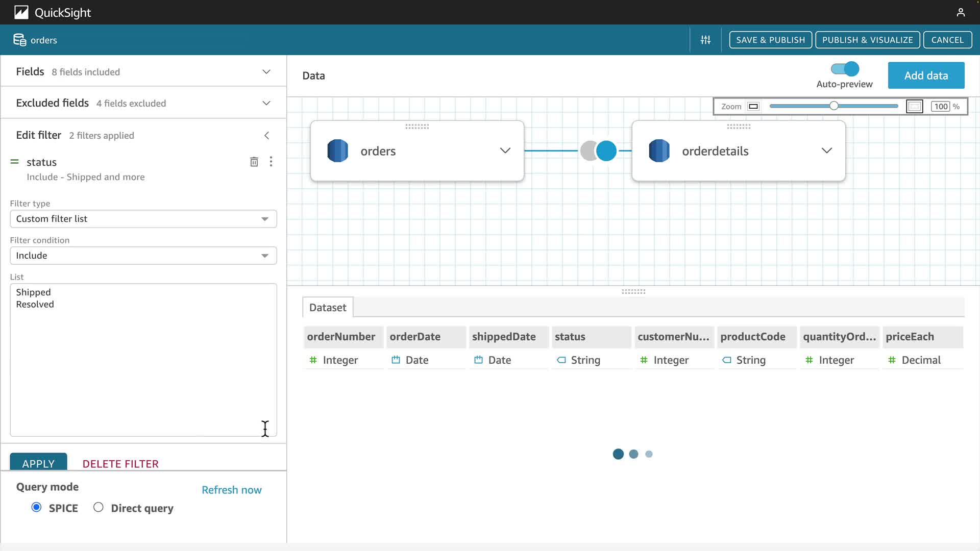This screenshot has width=980, height=551.
Task: Adjust the zoom slider handle
Action: [x=834, y=106]
